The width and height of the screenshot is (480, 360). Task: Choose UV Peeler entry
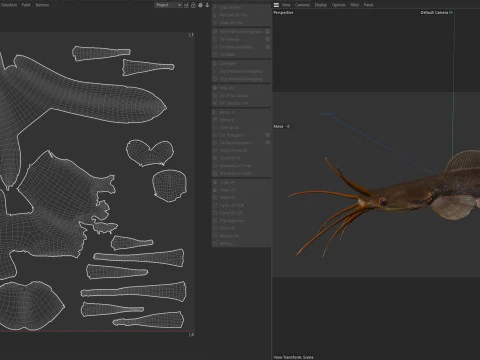click(241, 64)
